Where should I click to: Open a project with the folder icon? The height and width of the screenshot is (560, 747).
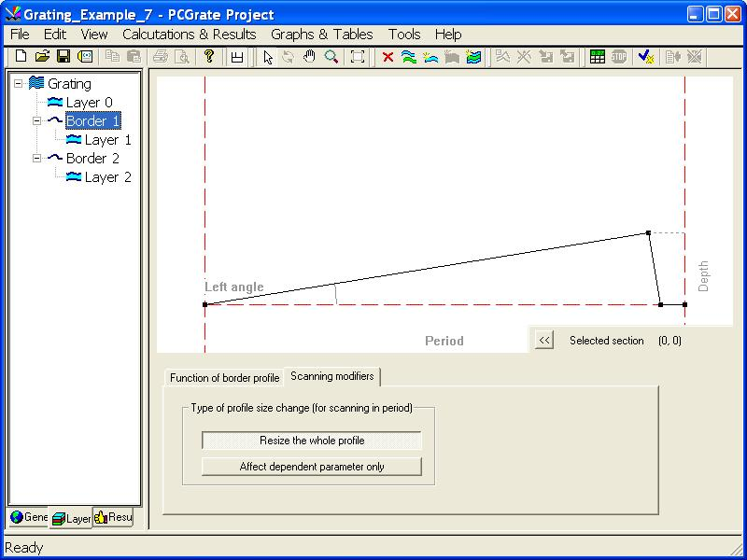(42, 57)
